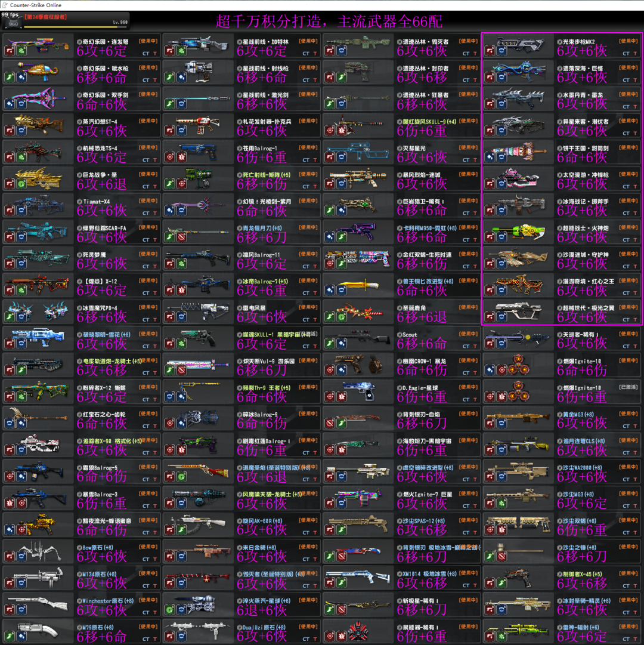Click the hexagon icon before Tiamat-X4 name

pyautogui.click(x=79, y=202)
